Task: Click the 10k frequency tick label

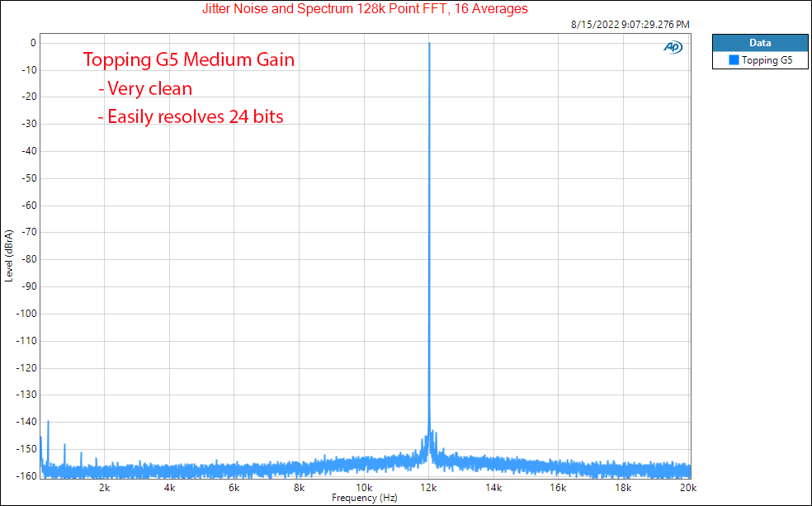Action: 364,487
